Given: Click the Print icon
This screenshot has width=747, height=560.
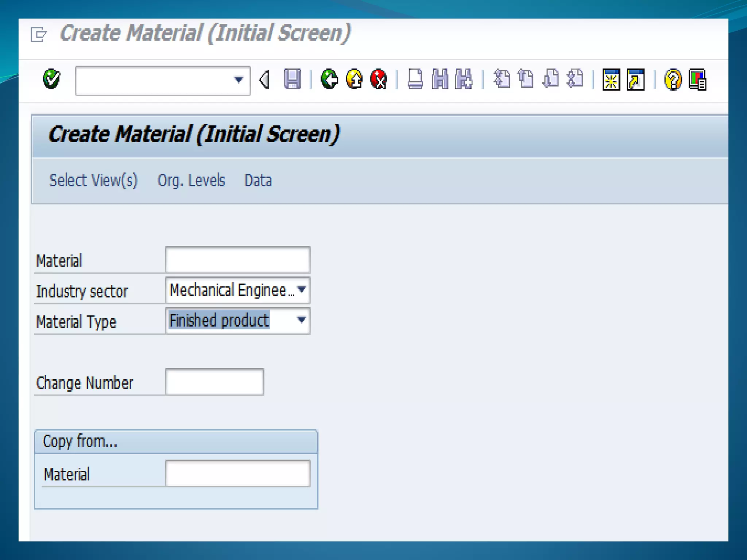Looking at the screenshot, I should [415, 79].
